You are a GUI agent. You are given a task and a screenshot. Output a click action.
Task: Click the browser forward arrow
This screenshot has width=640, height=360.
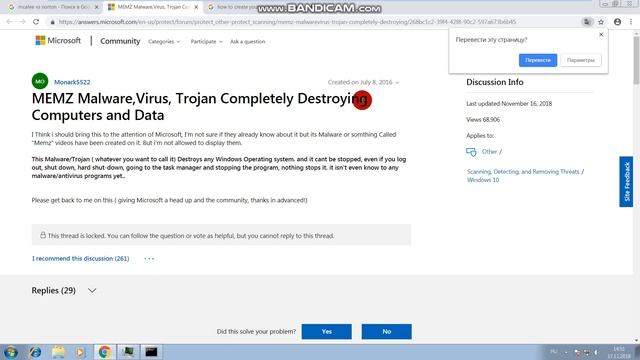[22, 22]
